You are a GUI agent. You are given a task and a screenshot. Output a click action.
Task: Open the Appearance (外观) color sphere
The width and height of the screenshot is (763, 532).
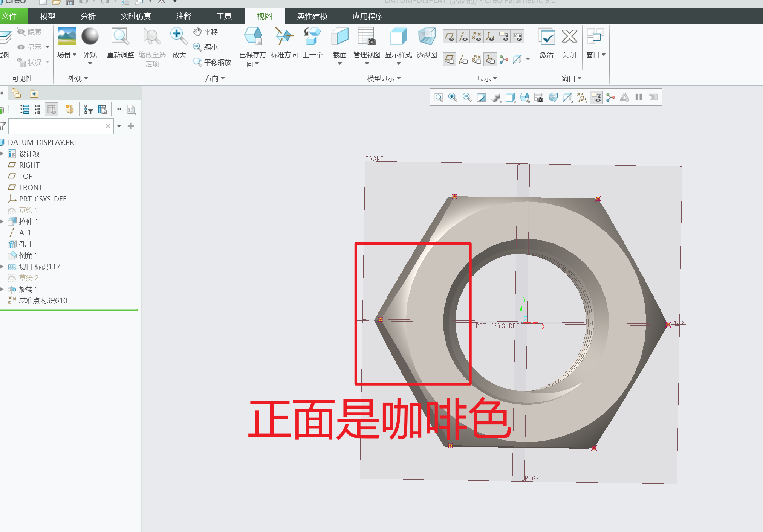[x=90, y=37]
